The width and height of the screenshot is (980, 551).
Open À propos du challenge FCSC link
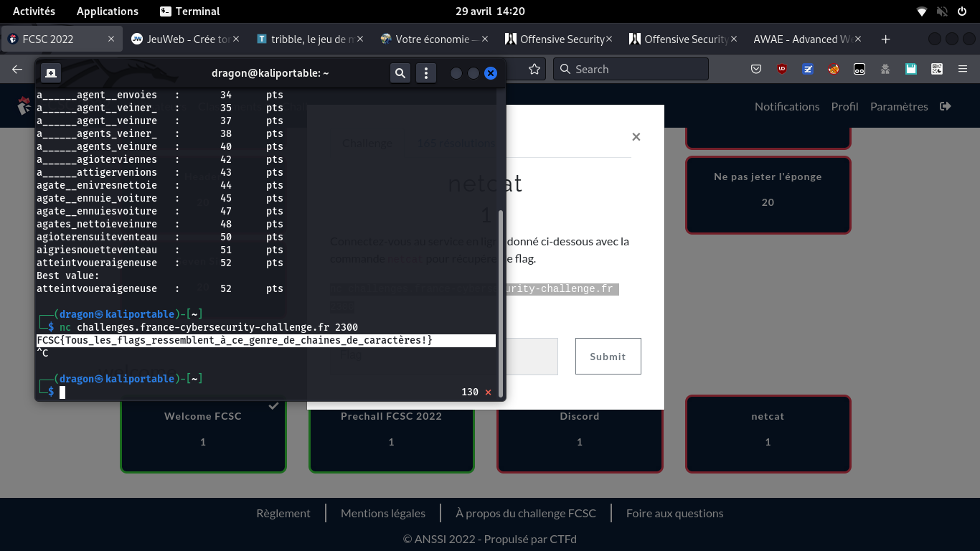pyautogui.click(x=526, y=513)
